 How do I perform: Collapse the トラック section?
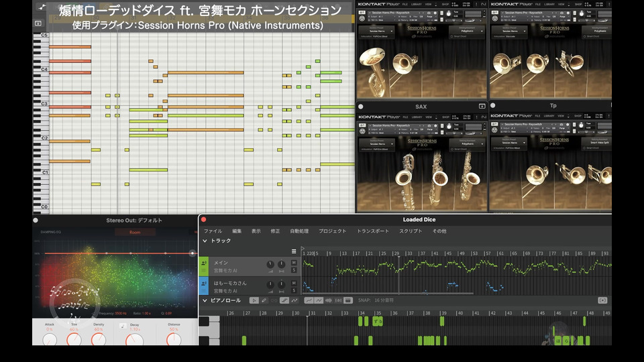coord(205,241)
